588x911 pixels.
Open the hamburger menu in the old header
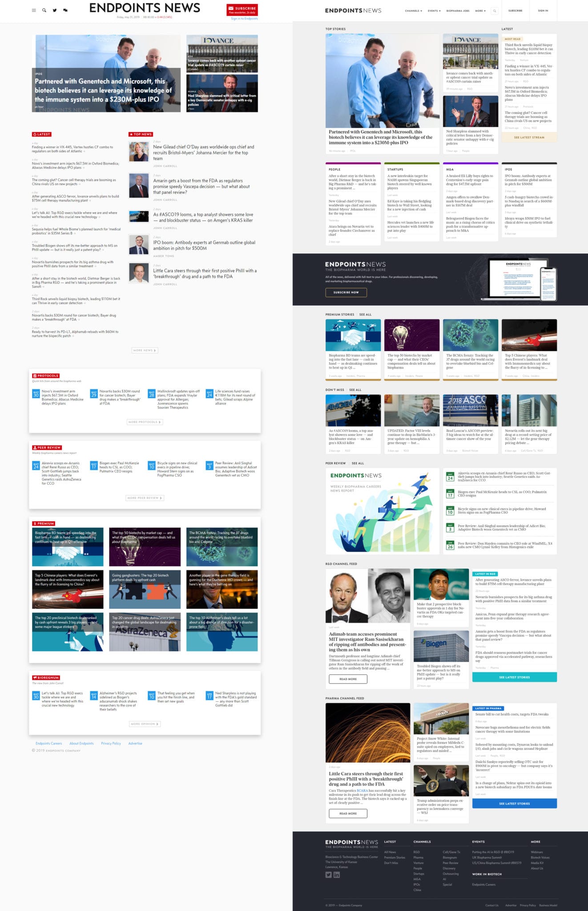point(34,10)
